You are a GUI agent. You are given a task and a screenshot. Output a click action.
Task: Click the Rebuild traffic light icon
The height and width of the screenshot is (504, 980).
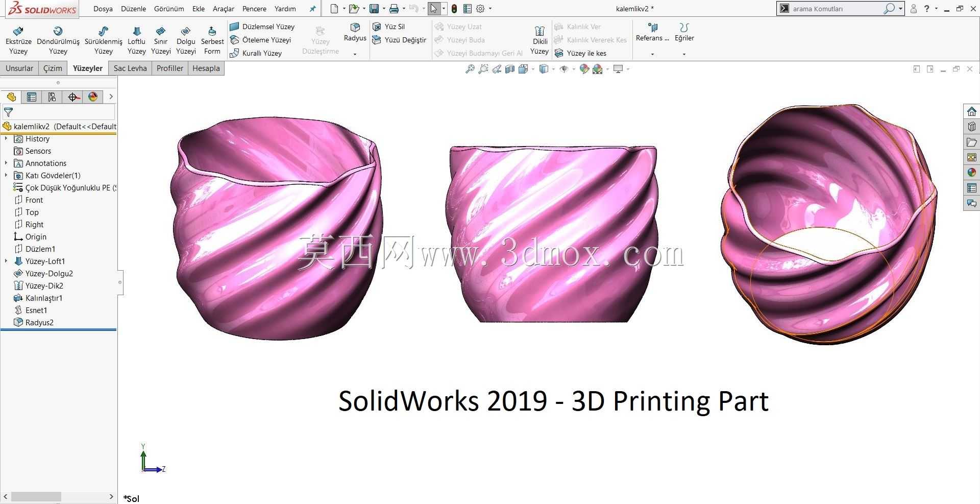[x=454, y=9]
